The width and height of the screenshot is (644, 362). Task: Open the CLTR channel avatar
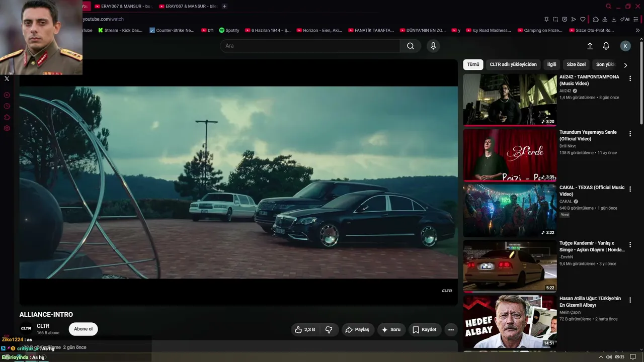click(26, 329)
